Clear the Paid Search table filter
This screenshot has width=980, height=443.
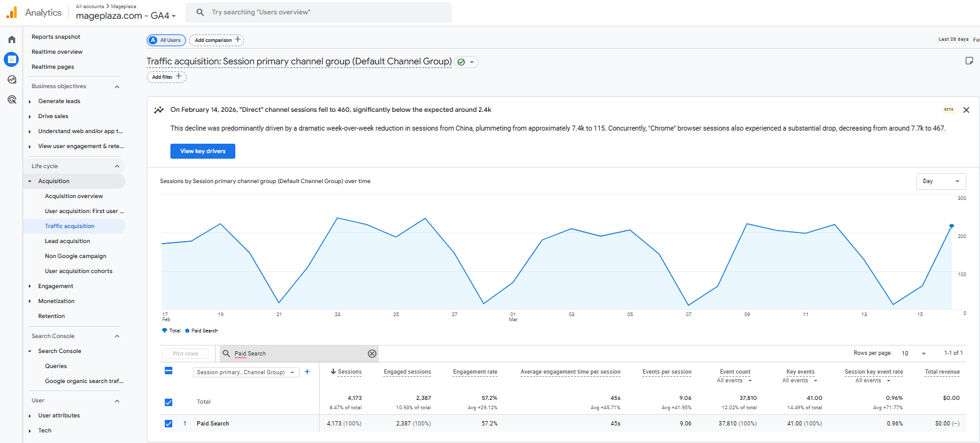click(372, 354)
